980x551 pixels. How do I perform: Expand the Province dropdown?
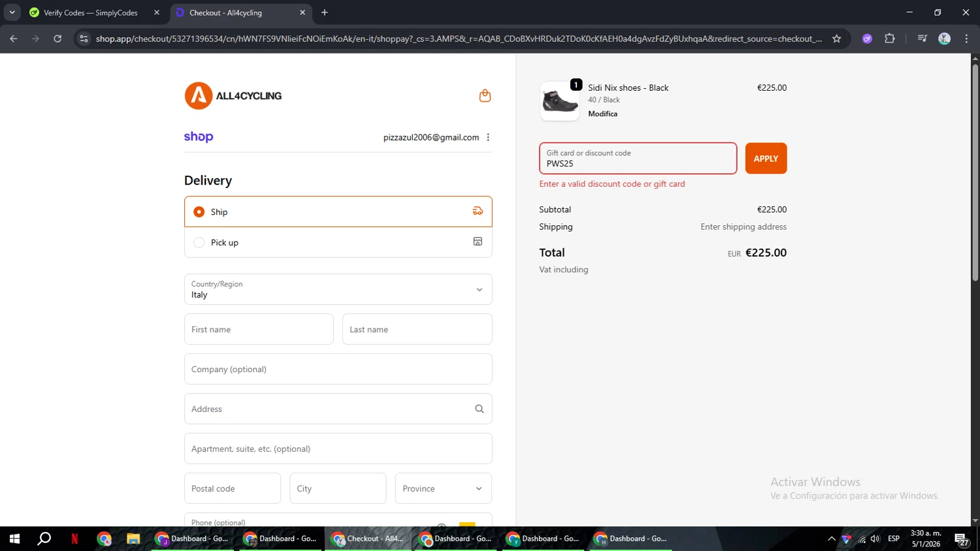point(443,488)
